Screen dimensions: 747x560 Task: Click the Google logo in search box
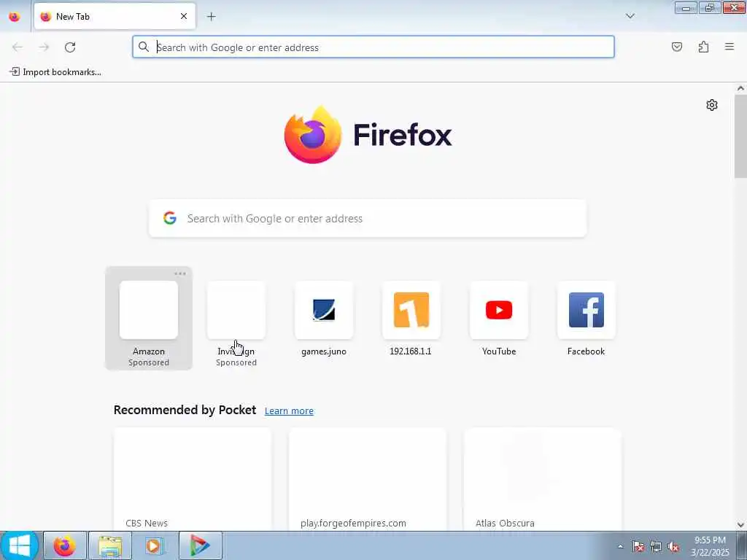tap(169, 218)
